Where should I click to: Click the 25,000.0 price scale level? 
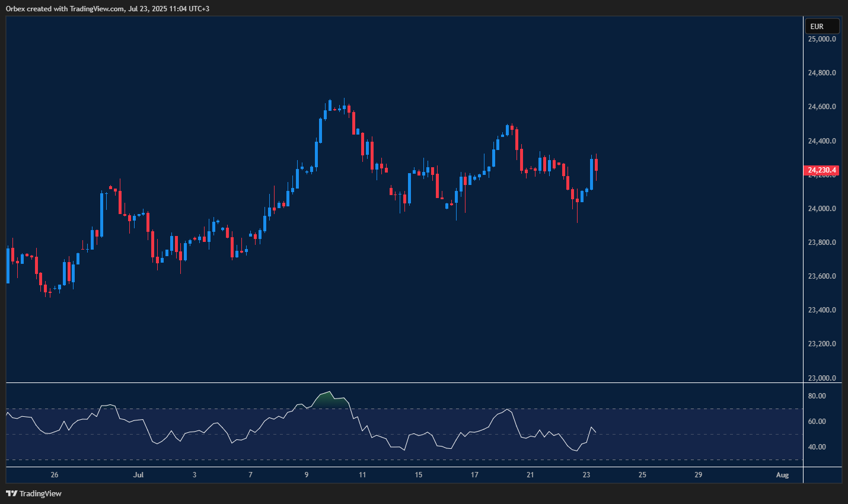tap(821, 39)
